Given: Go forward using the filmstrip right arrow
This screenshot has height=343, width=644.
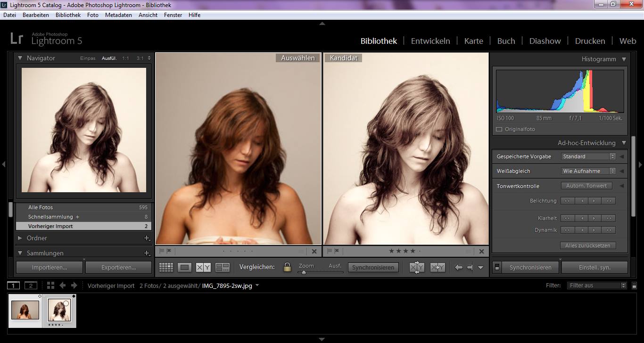Looking at the screenshot, I should (x=74, y=286).
